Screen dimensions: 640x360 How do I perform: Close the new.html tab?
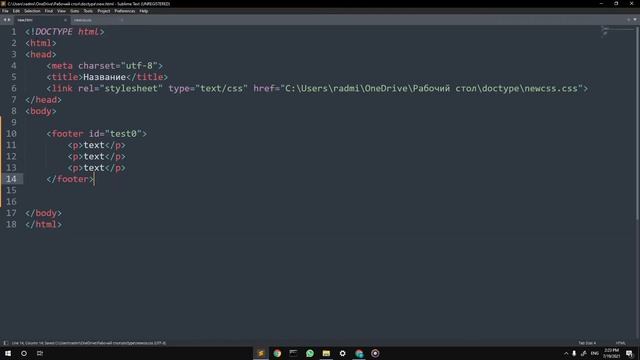point(65,20)
